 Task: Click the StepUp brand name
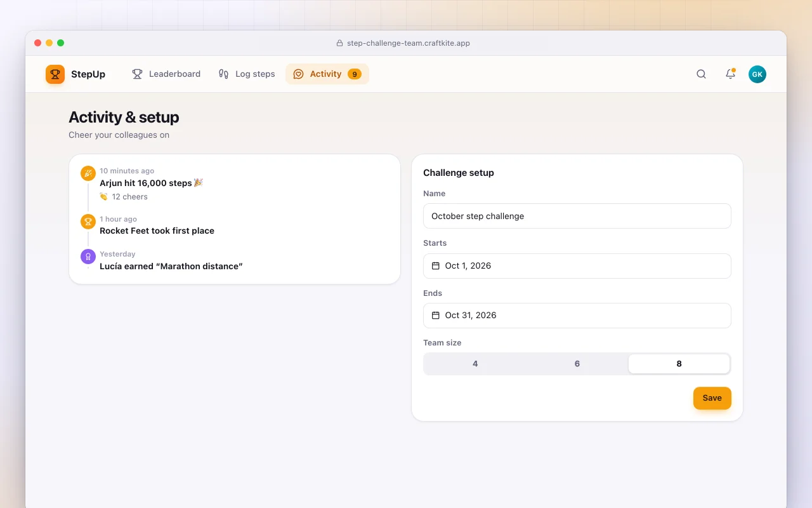click(x=88, y=74)
